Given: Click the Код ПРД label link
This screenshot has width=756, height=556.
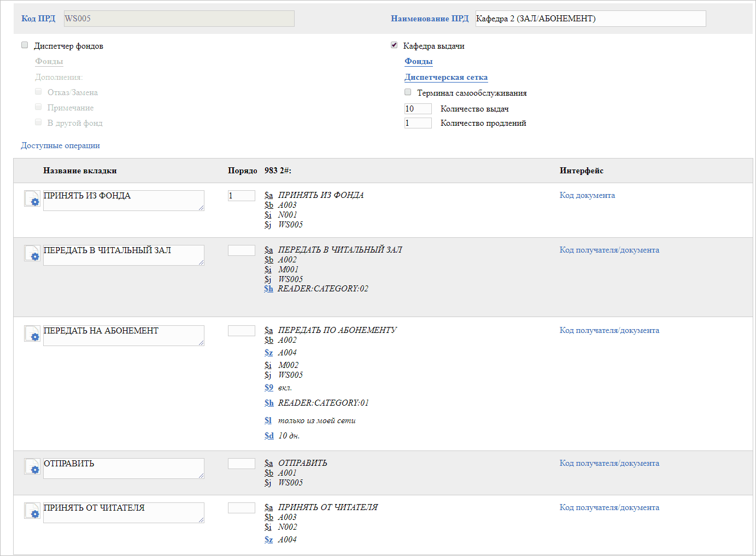Looking at the screenshot, I should click(x=38, y=19).
